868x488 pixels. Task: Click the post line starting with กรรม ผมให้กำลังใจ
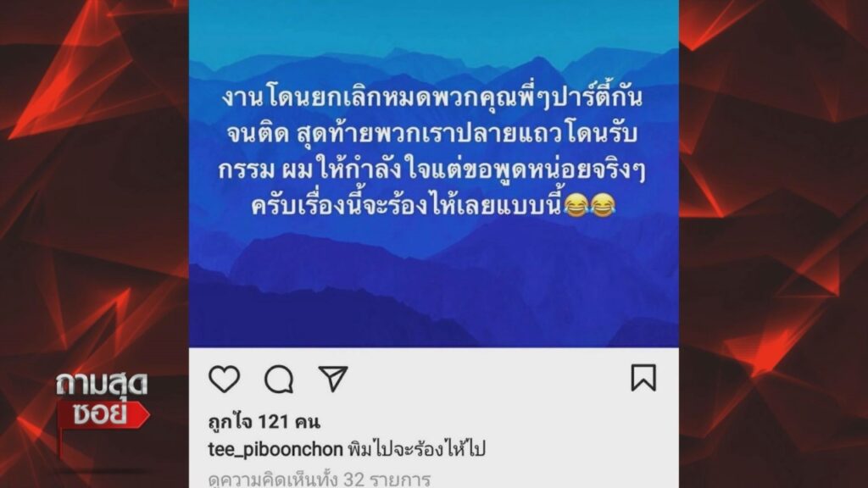click(x=432, y=169)
